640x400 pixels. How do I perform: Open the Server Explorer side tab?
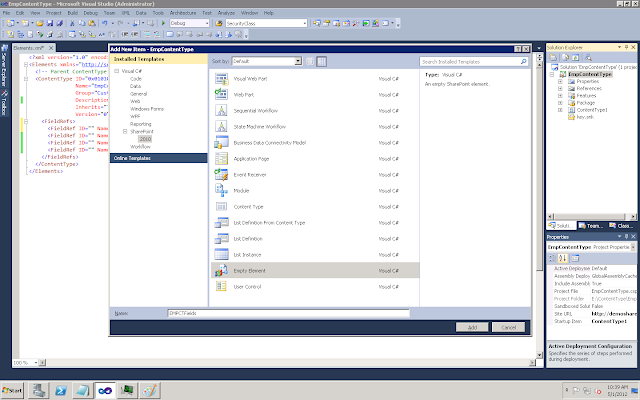(4, 65)
